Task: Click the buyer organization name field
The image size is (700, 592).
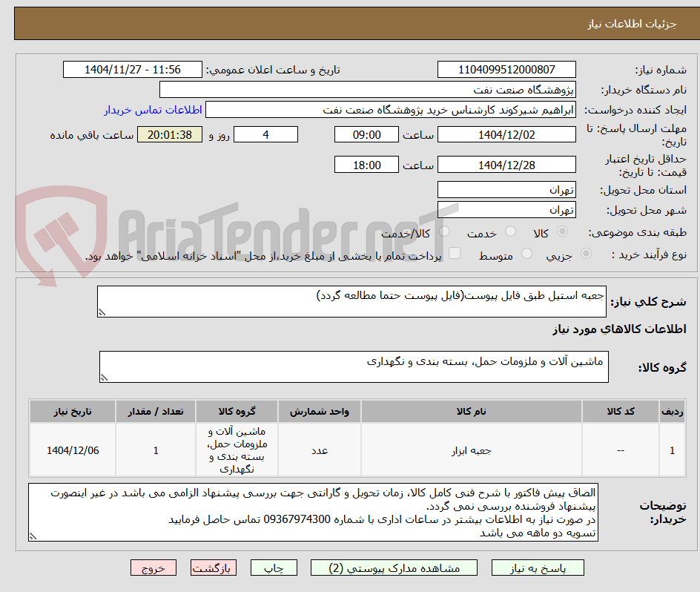Action: pyautogui.click(x=367, y=90)
